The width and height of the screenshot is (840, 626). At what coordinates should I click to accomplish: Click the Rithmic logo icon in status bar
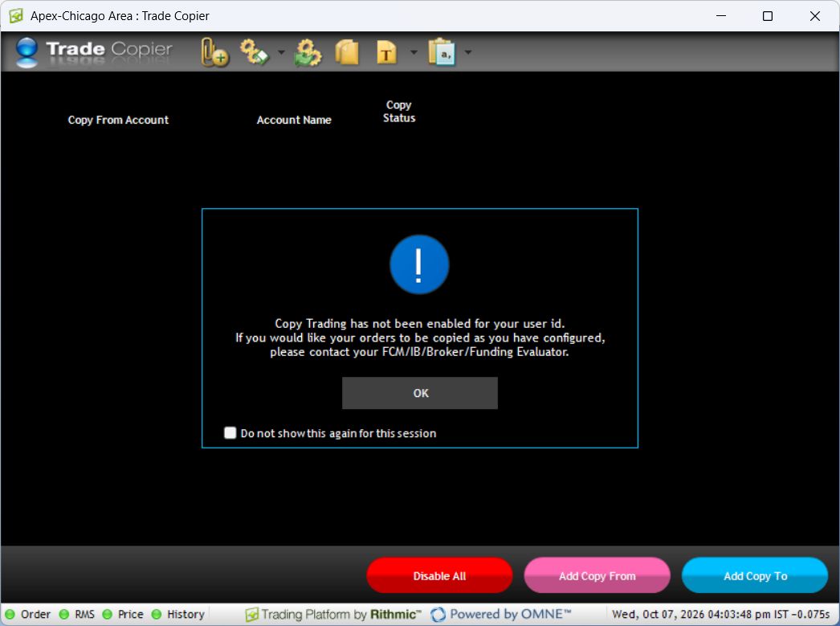252,614
